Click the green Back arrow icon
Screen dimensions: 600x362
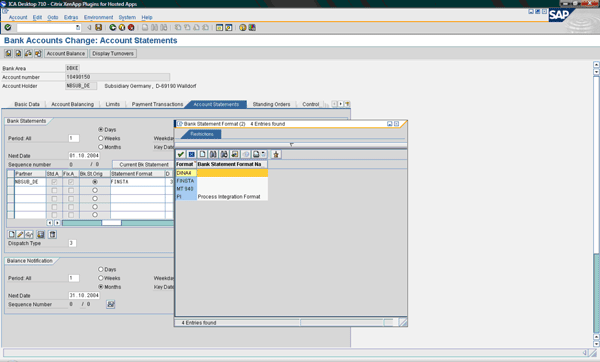click(112, 28)
